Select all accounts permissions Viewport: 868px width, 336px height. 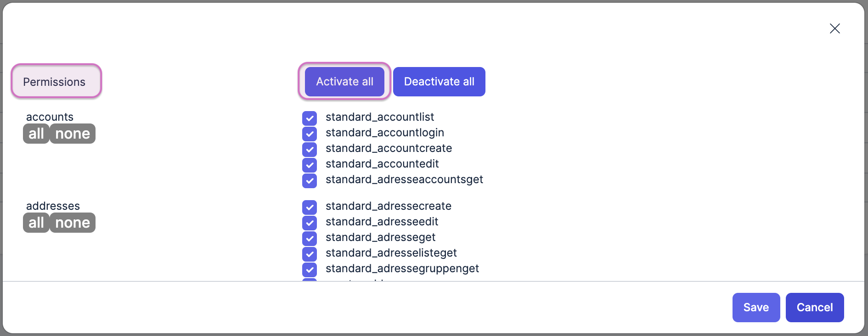tap(36, 134)
